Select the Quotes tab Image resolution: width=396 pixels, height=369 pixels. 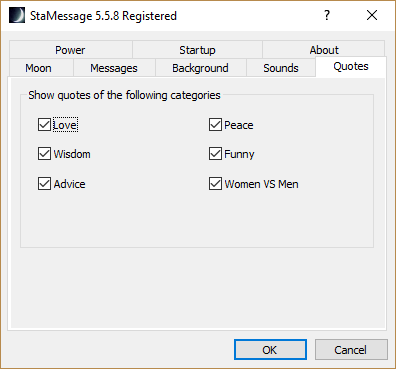tap(351, 67)
